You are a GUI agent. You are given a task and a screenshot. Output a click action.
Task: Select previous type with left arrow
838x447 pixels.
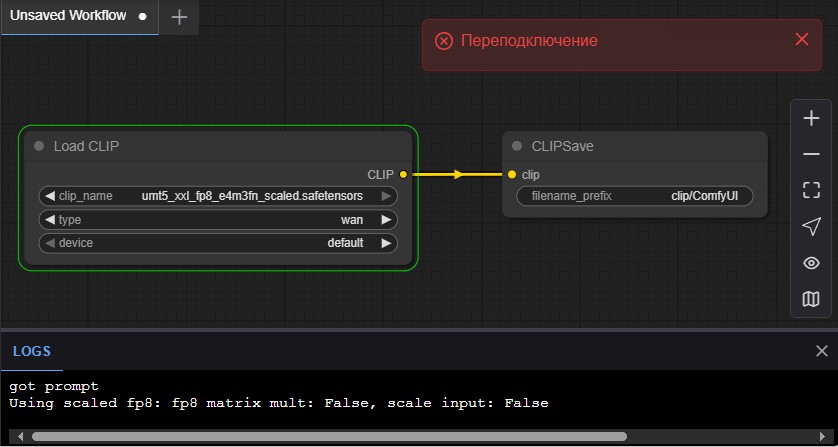(50, 220)
